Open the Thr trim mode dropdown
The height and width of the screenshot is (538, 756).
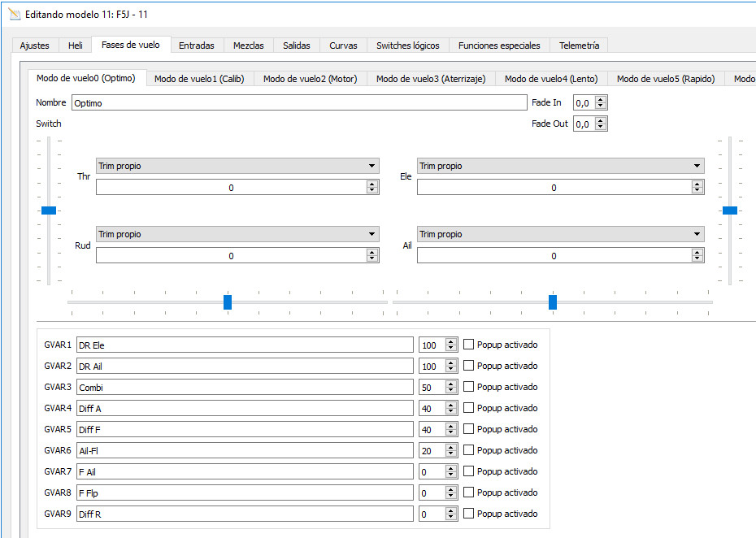pyautogui.click(x=237, y=166)
